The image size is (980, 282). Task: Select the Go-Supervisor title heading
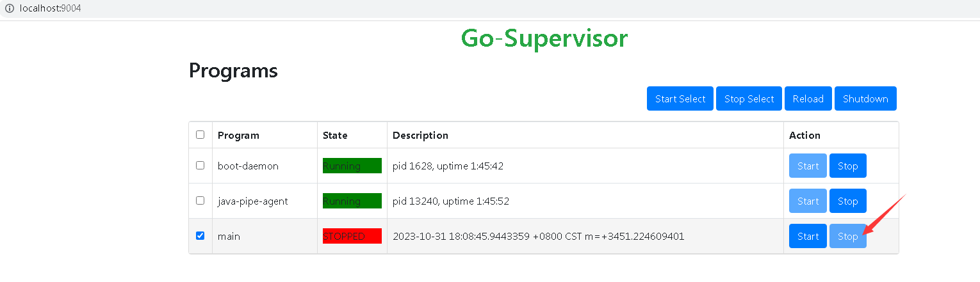544,38
